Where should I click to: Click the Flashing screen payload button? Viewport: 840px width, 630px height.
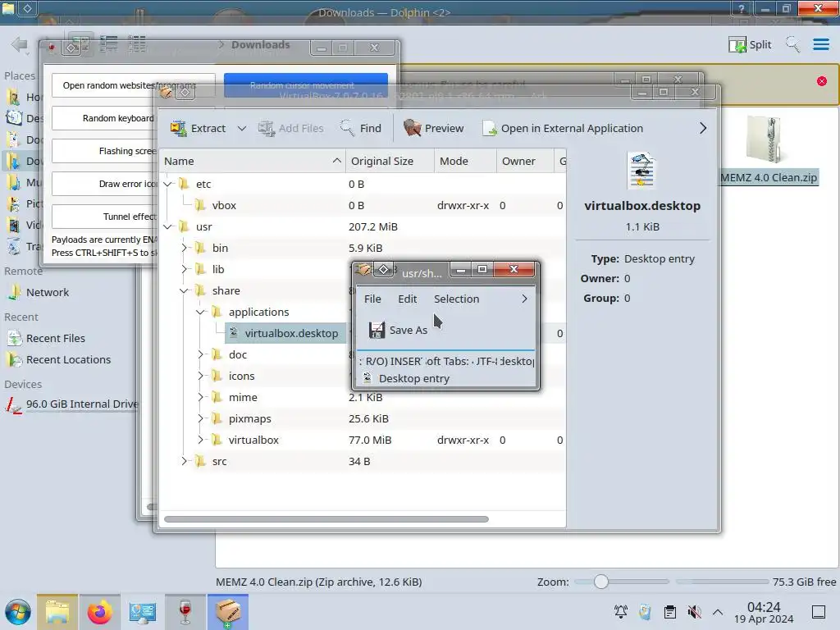click(x=104, y=151)
